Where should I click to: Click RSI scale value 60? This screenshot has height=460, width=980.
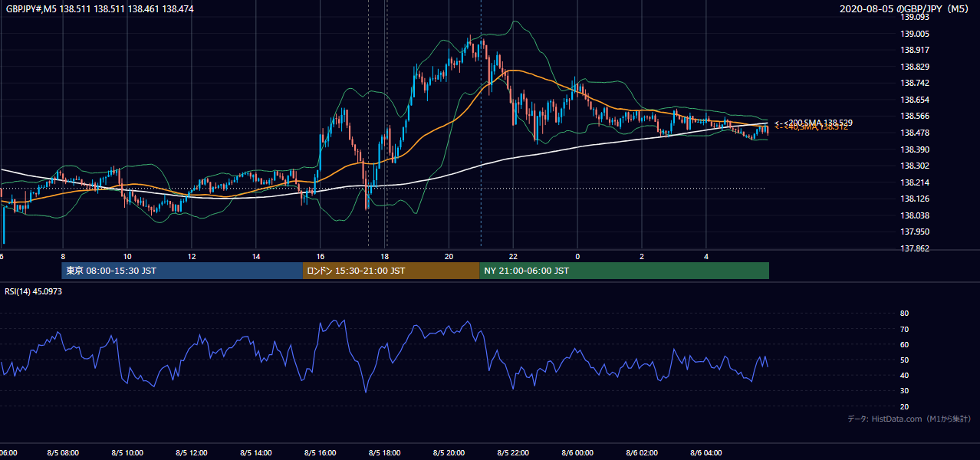coord(904,344)
